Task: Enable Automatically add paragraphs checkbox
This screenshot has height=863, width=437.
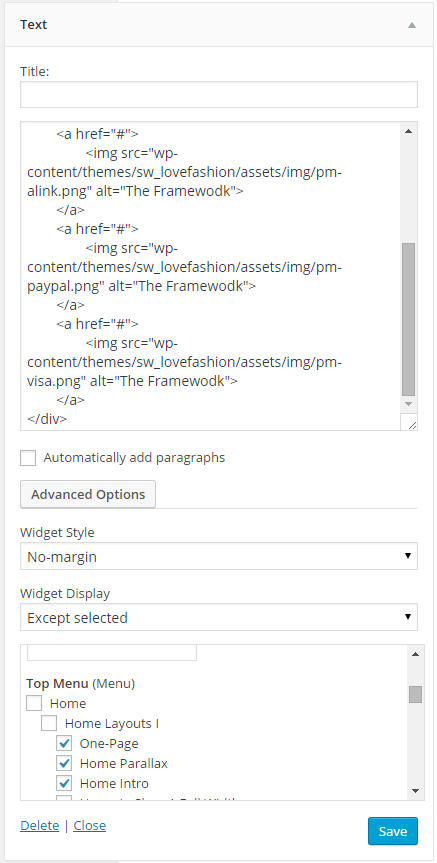Action: tap(28, 458)
